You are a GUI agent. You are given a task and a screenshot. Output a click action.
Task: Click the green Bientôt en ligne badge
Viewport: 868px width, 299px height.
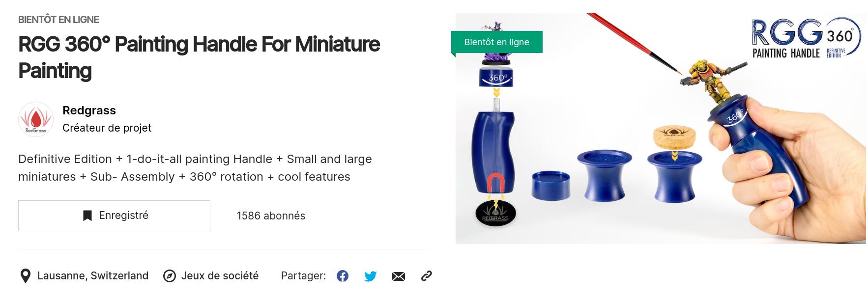[497, 42]
